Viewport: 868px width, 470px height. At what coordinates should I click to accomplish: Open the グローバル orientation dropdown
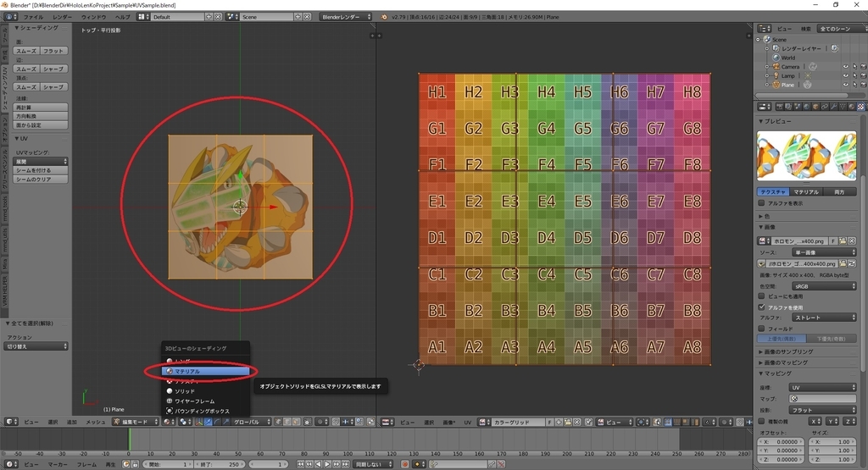[252, 422]
